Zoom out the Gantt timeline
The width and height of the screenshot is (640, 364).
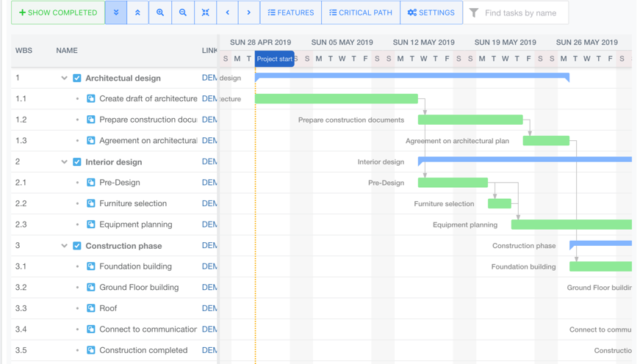click(x=183, y=12)
